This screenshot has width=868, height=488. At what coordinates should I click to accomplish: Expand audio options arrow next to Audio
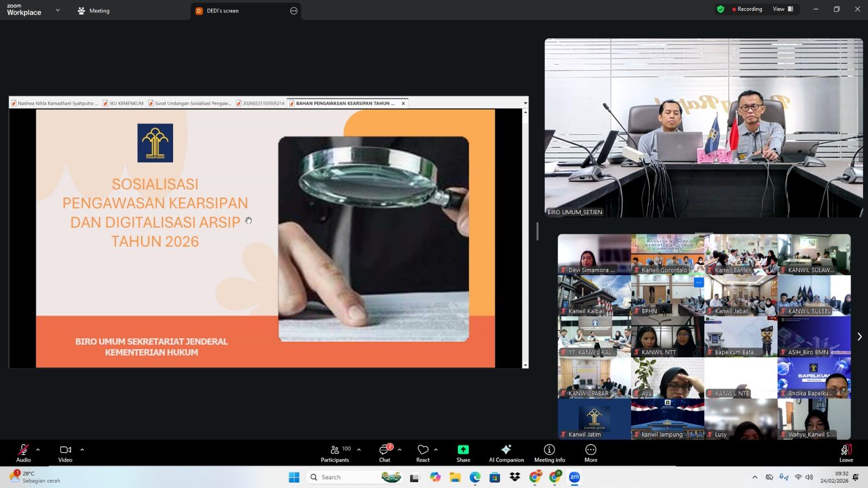[x=38, y=450]
